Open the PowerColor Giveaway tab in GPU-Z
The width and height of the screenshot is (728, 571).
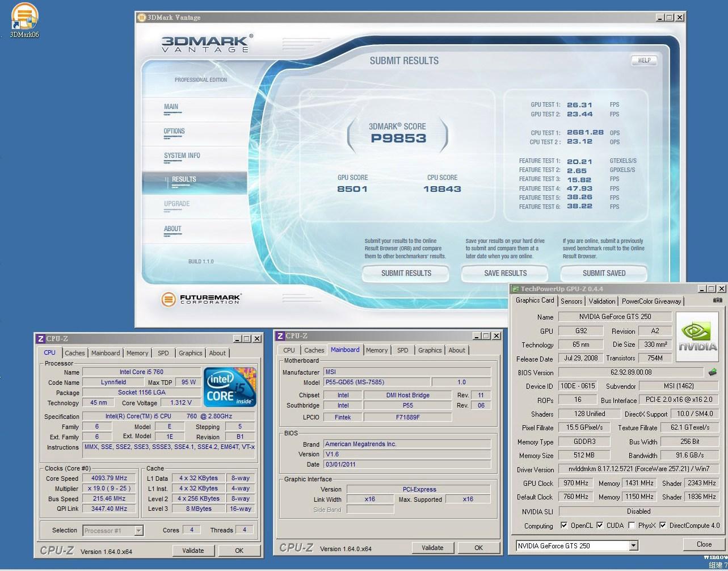(x=651, y=301)
